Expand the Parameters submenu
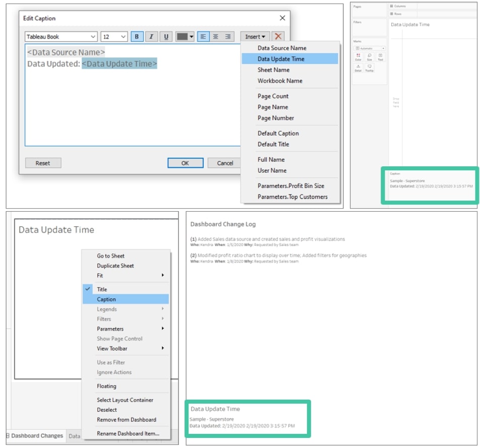Image resolution: width=480 pixels, height=448 pixels. pos(126,329)
